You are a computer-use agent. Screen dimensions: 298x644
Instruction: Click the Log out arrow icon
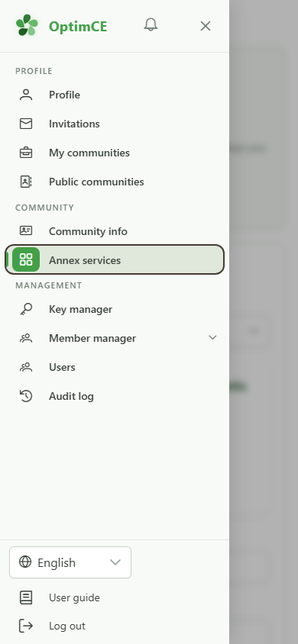[26, 626]
